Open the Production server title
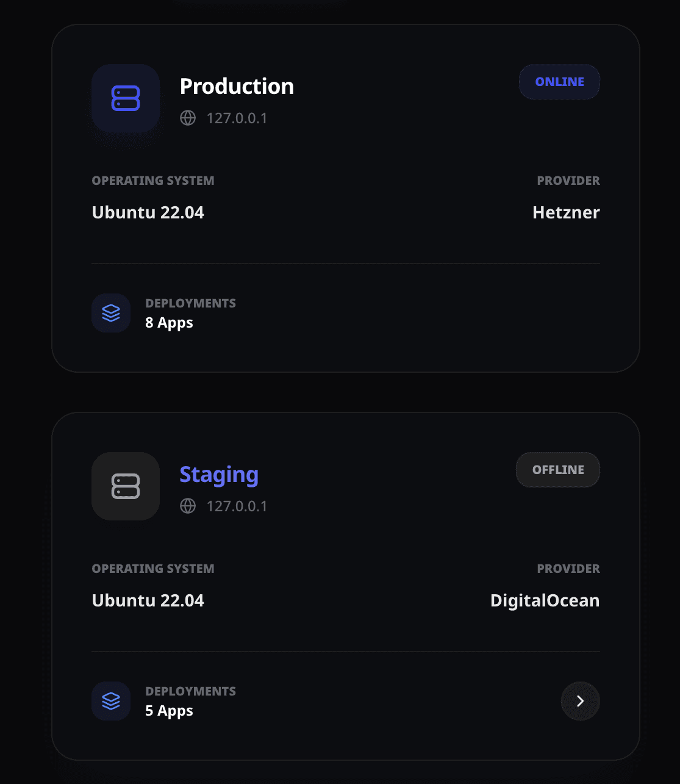 [x=237, y=87]
